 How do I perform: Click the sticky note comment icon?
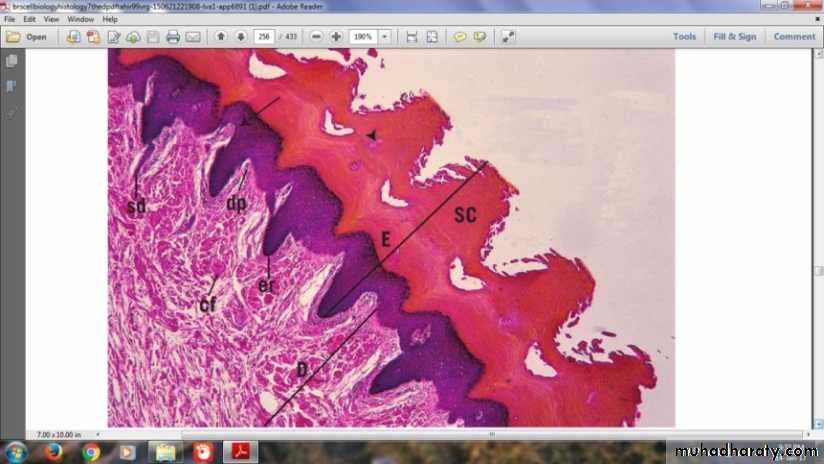coord(460,37)
